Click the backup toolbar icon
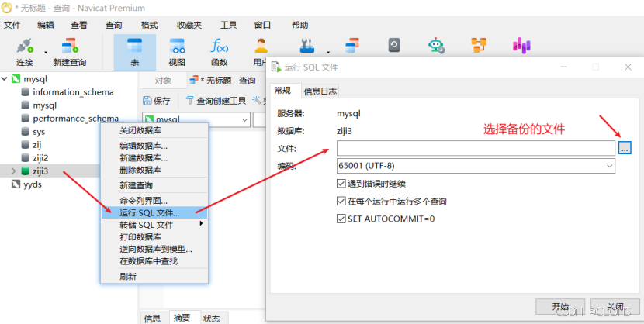 click(x=394, y=45)
